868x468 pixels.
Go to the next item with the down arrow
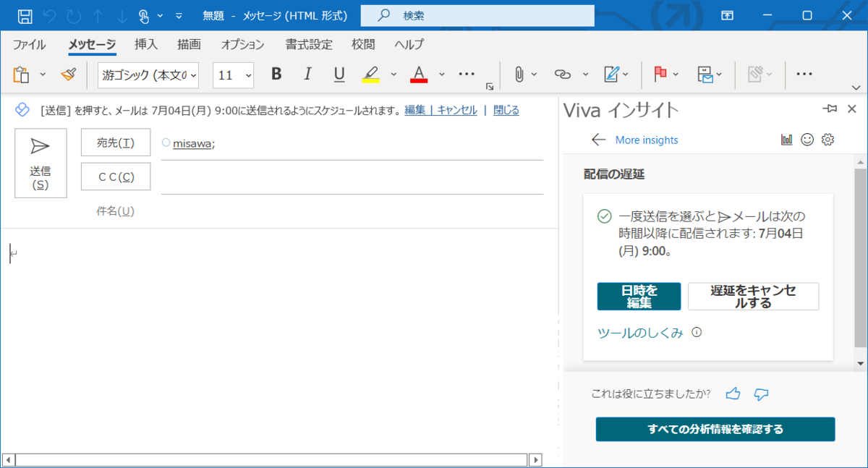(x=122, y=15)
